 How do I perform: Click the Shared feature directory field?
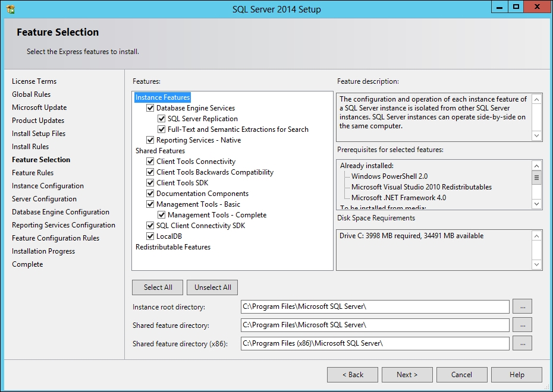(375, 325)
